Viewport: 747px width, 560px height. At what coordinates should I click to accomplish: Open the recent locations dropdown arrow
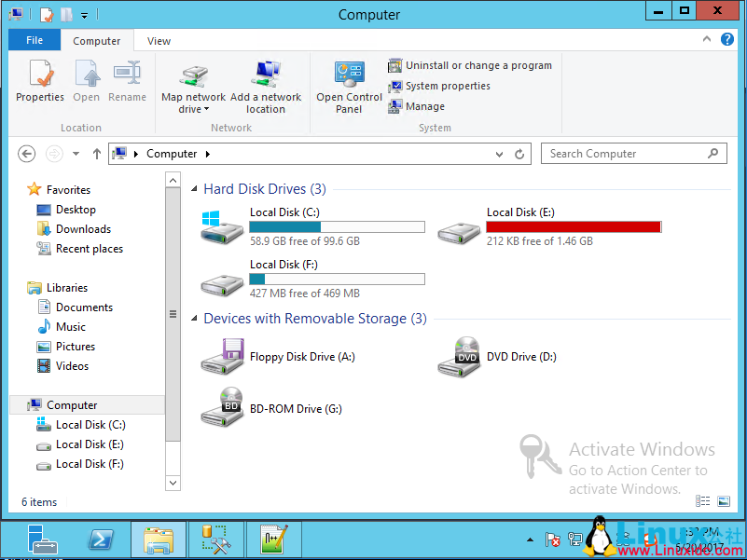75,154
